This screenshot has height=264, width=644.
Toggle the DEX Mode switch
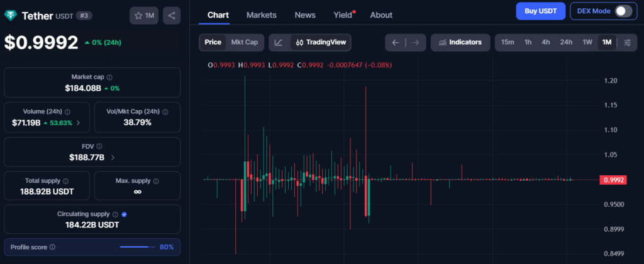[623, 11]
